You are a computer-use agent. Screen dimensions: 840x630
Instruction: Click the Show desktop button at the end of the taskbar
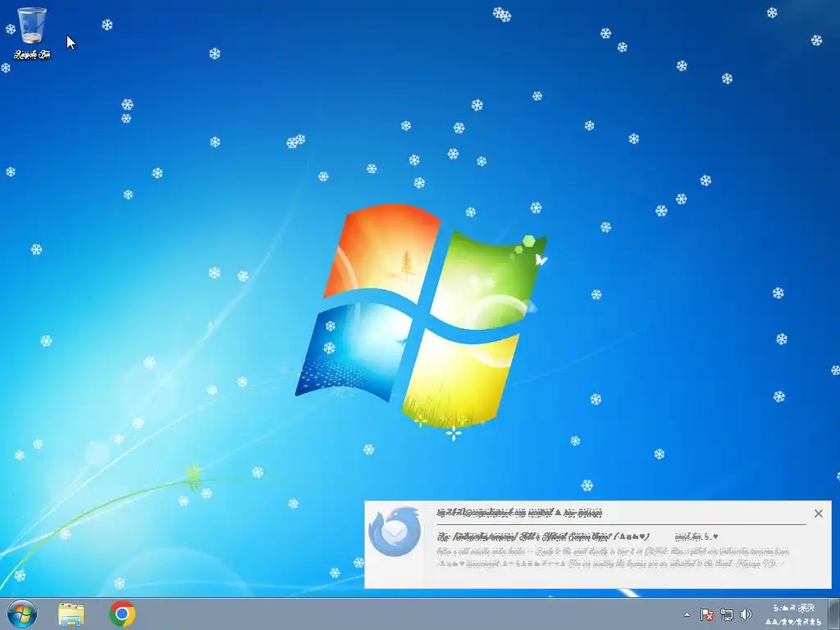pyautogui.click(x=834, y=614)
